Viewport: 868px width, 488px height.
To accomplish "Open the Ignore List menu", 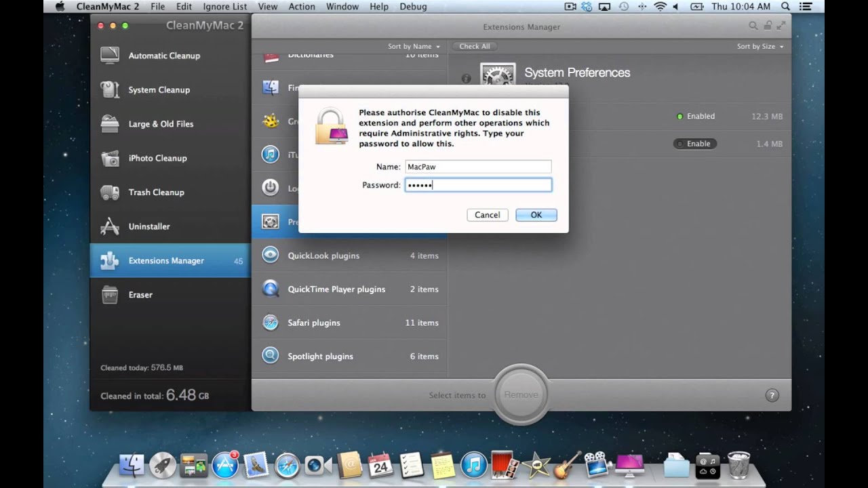I will pos(224,7).
